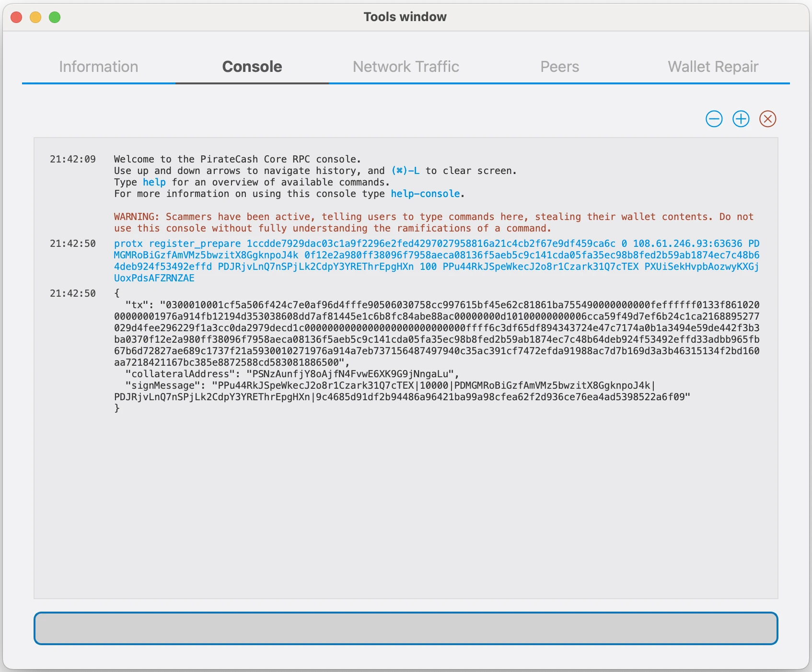Screen dimensions: 812x672
Task: Open the Wallet Repair tab
Action: (x=713, y=67)
